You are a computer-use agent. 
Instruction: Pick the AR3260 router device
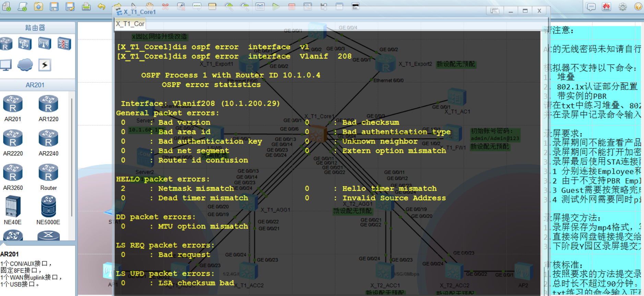tap(13, 177)
